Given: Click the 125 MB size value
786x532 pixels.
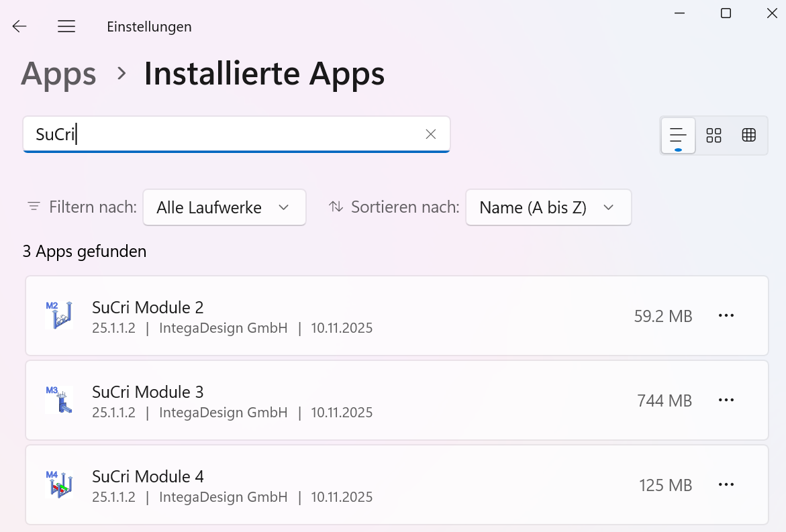Looking at the screenshot, I should [x=666, y=486].
